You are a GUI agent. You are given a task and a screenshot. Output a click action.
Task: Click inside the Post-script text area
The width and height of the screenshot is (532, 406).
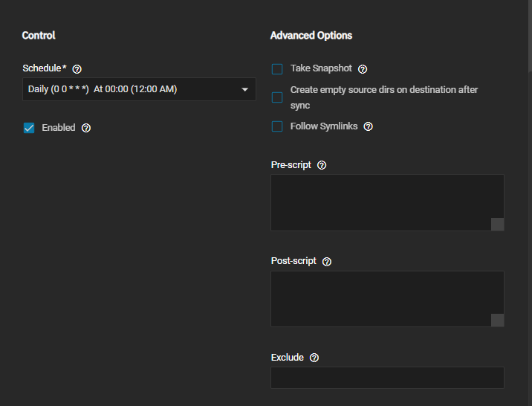click(x=379, y=297)
